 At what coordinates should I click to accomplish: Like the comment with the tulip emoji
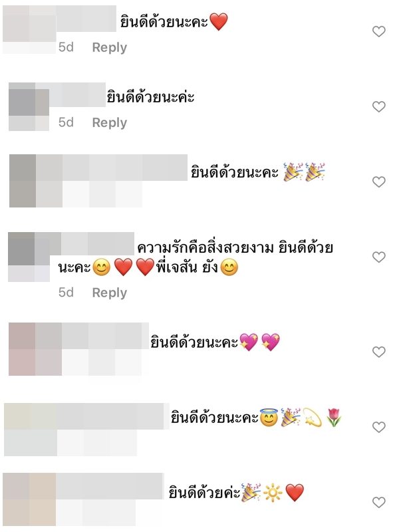point(378,427)
